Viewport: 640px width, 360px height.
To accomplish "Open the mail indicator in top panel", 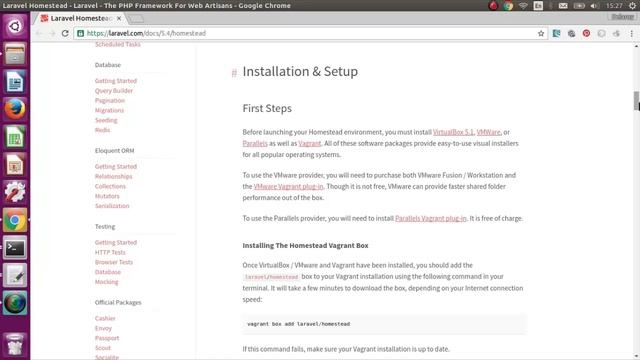I will pyautogui.click(x=563, y=6).
